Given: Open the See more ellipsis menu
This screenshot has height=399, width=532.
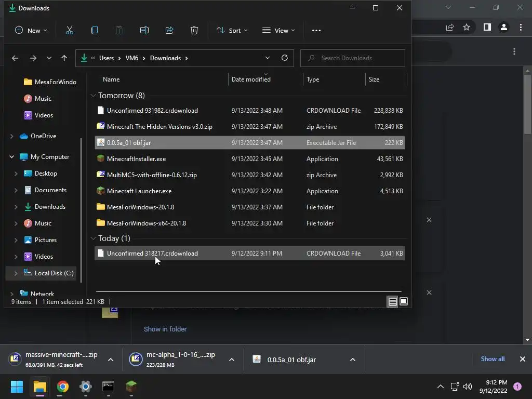Looking at the screenshot, I should [316, 31].
